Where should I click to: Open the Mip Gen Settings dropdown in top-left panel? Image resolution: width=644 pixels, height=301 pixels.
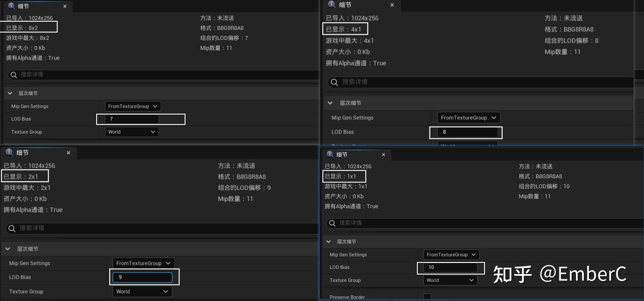(133, 106)
